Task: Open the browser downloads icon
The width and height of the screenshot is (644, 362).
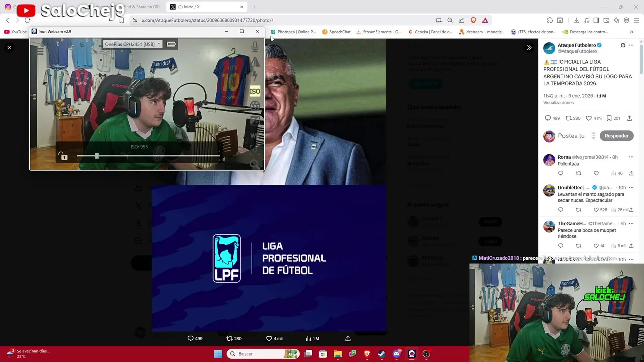Action: pyautogui.click(x=576, y=20)
